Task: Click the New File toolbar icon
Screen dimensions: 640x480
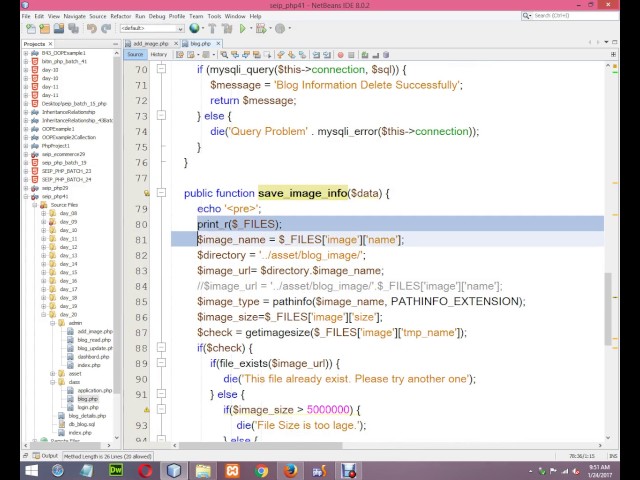Action: tap(31, 29)
